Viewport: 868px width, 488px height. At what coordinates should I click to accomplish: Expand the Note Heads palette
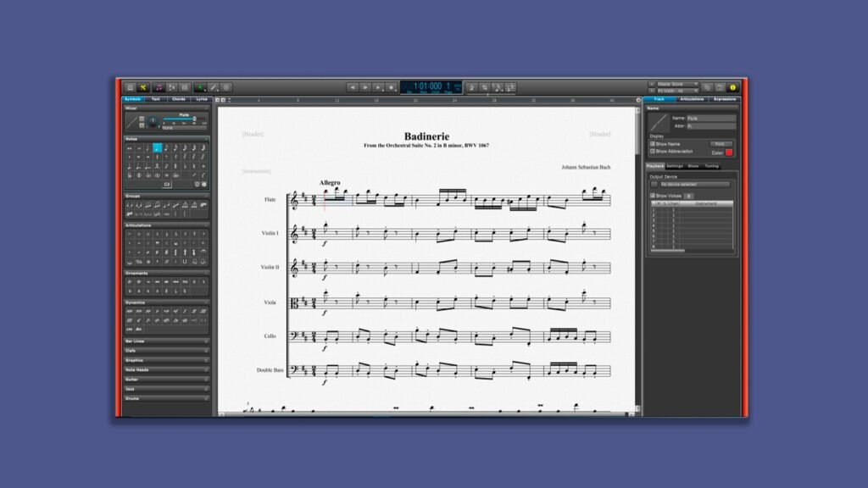click(166, 369)
